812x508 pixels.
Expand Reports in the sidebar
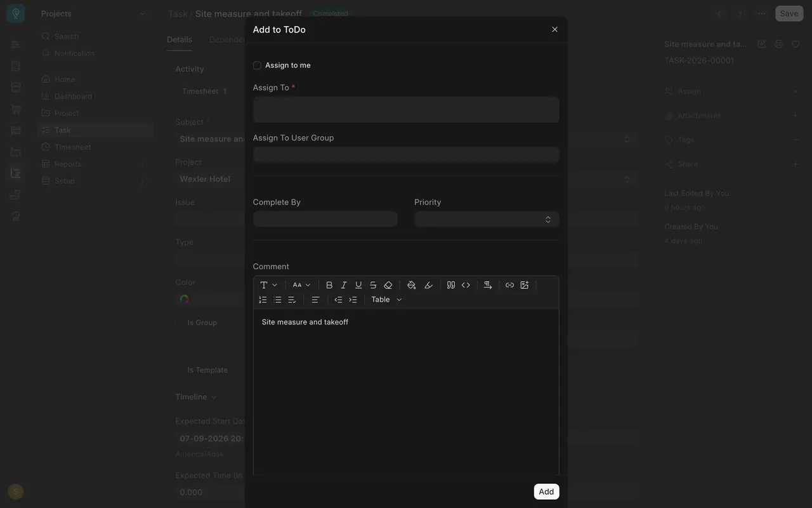click(x=95, y=164)
